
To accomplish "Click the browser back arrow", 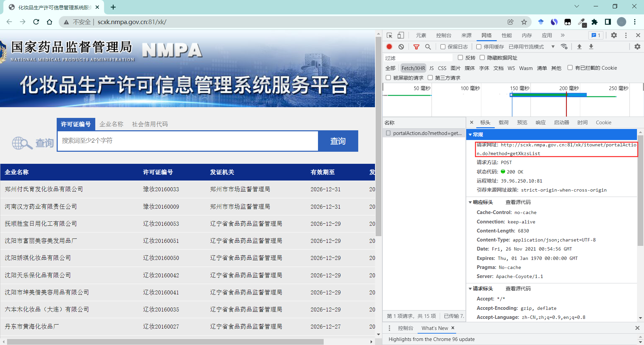I will pos(9,22).
